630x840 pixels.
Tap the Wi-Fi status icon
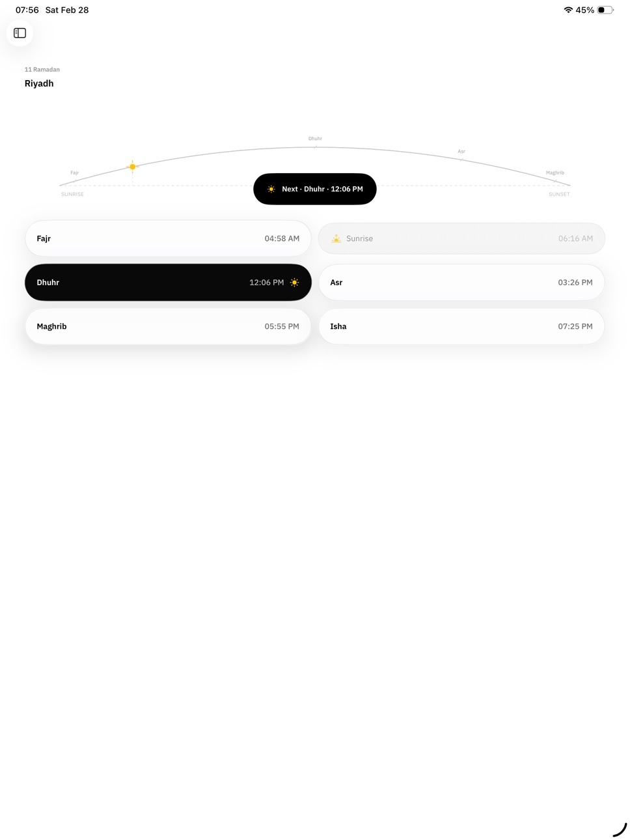click(x=568, y=10)
